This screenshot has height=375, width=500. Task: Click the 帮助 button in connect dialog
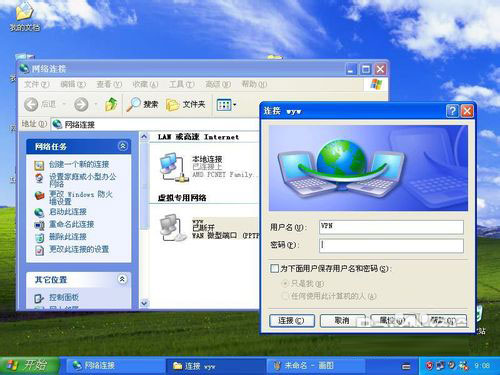444,321
